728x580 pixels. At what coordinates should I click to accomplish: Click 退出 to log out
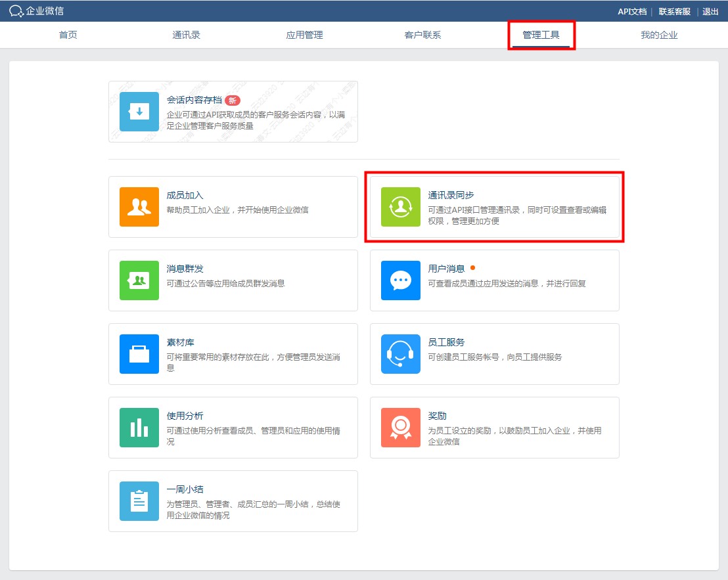click(x=710, y=12)
